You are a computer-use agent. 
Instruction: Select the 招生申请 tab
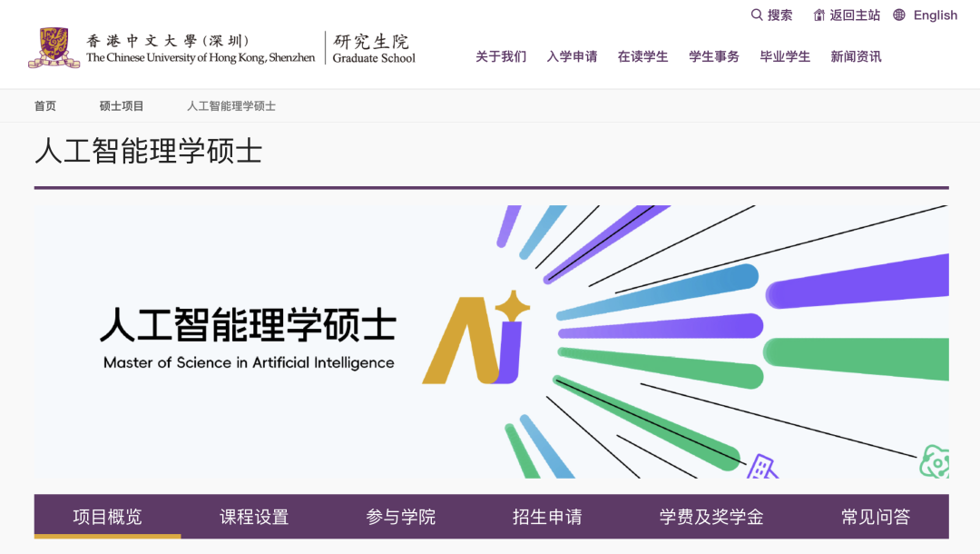point(547,517)
